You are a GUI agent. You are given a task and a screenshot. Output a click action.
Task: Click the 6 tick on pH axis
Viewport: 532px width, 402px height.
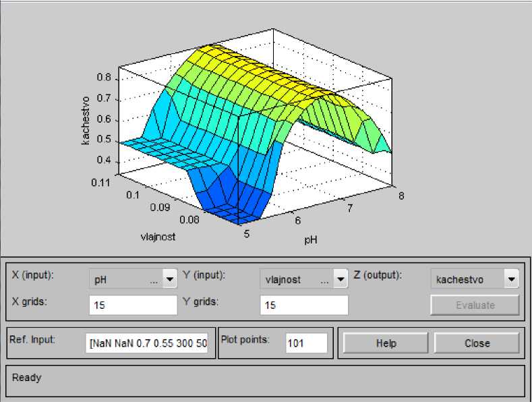[x=297, y=221]
